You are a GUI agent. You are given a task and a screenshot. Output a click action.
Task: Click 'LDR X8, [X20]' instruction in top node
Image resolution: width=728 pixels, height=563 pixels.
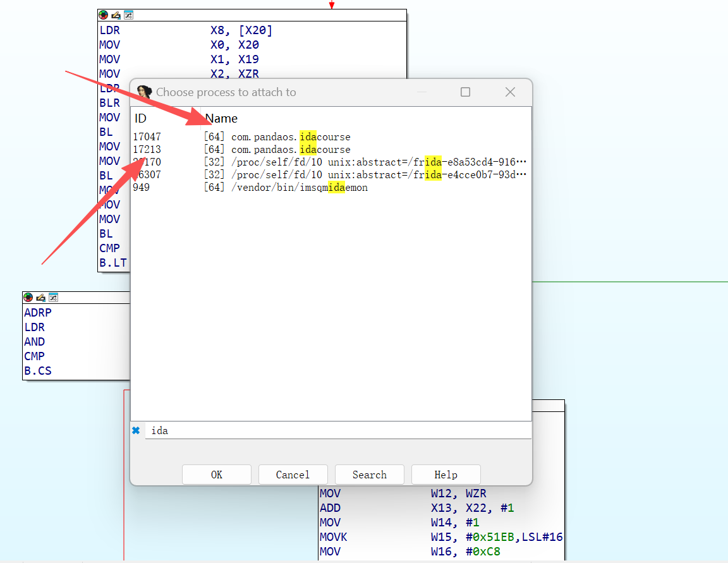pyautogui.click(x=186, y=30)
